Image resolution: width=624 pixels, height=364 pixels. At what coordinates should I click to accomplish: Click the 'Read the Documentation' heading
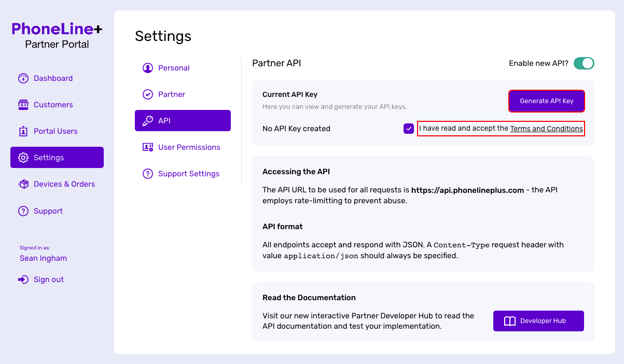point(309,298)
